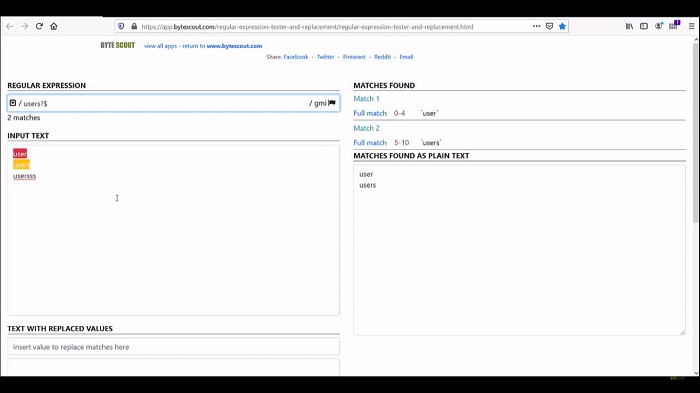Save page to Pocket icon
The height and width of the screenshot is (393, 700).
coord(550,26)
